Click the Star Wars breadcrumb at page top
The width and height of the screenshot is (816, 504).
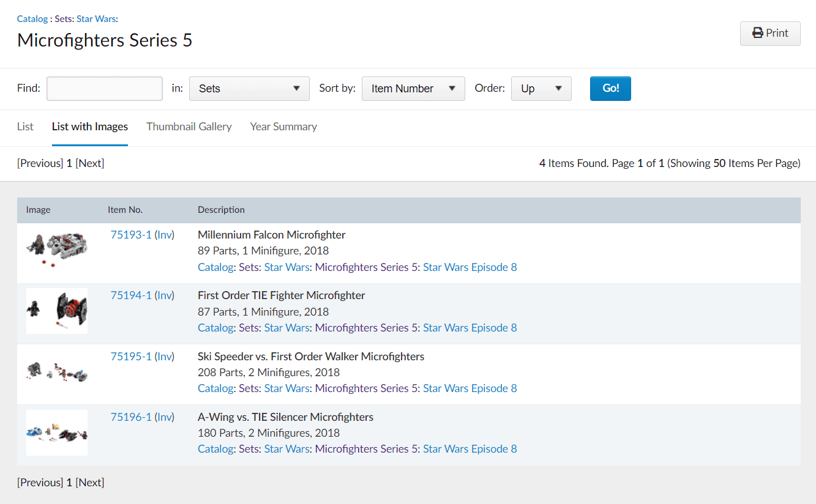96,18
